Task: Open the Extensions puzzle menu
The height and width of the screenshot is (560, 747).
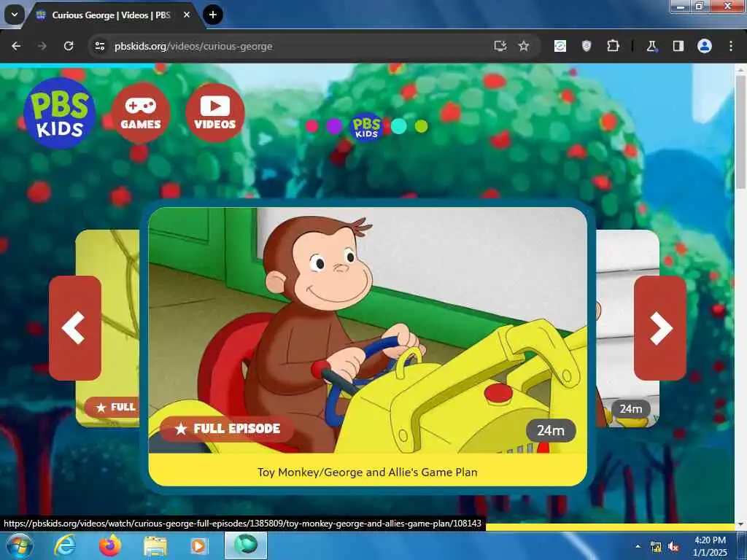Action: (x=613, y=46)
